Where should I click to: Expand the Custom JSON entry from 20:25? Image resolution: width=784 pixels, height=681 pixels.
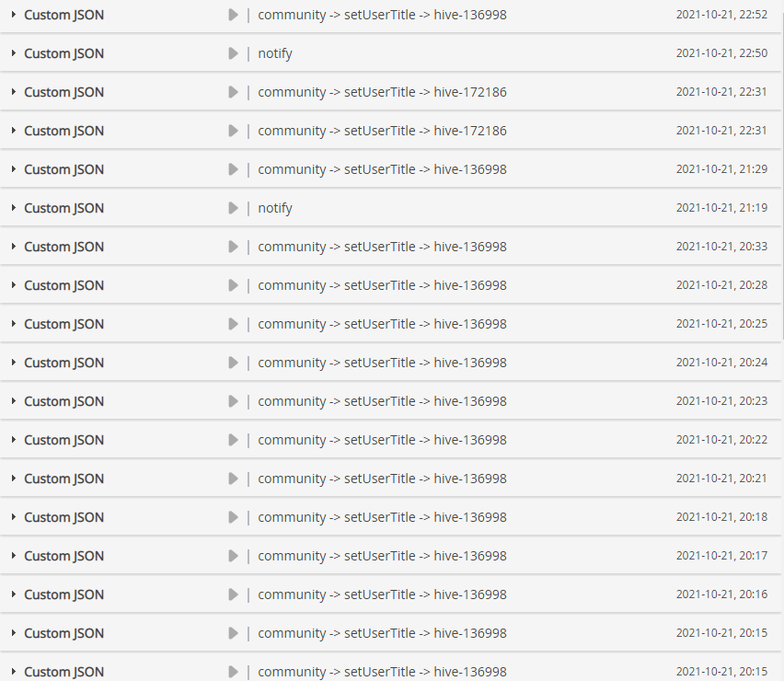[14, 324]
